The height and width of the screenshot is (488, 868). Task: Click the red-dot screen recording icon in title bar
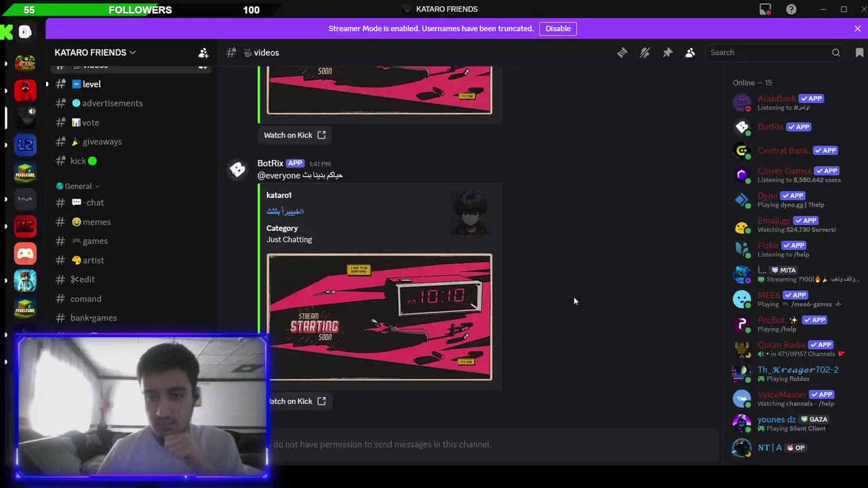765,9
